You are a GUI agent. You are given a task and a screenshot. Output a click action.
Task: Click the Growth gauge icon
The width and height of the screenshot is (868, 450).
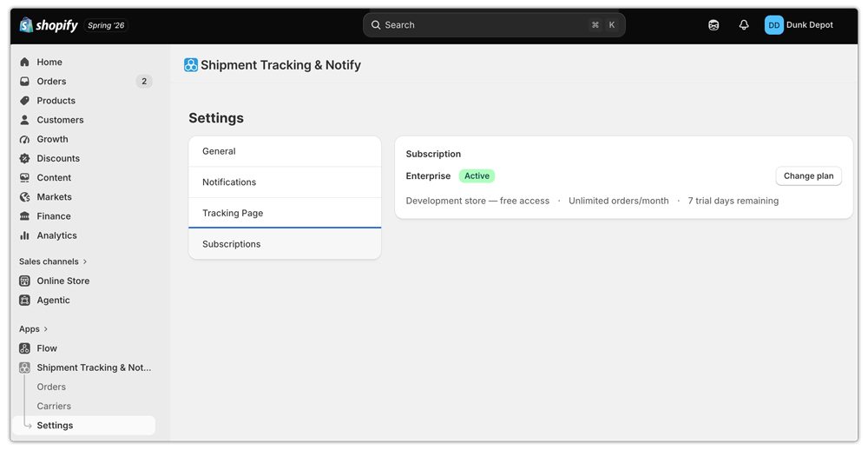(x=24, y=139)
